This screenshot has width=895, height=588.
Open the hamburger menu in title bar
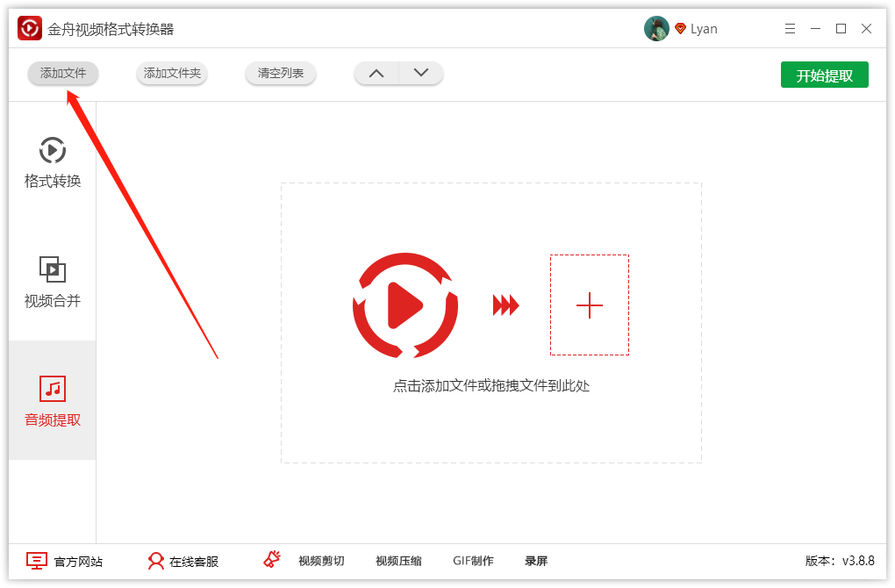click(x=790, y=29)
